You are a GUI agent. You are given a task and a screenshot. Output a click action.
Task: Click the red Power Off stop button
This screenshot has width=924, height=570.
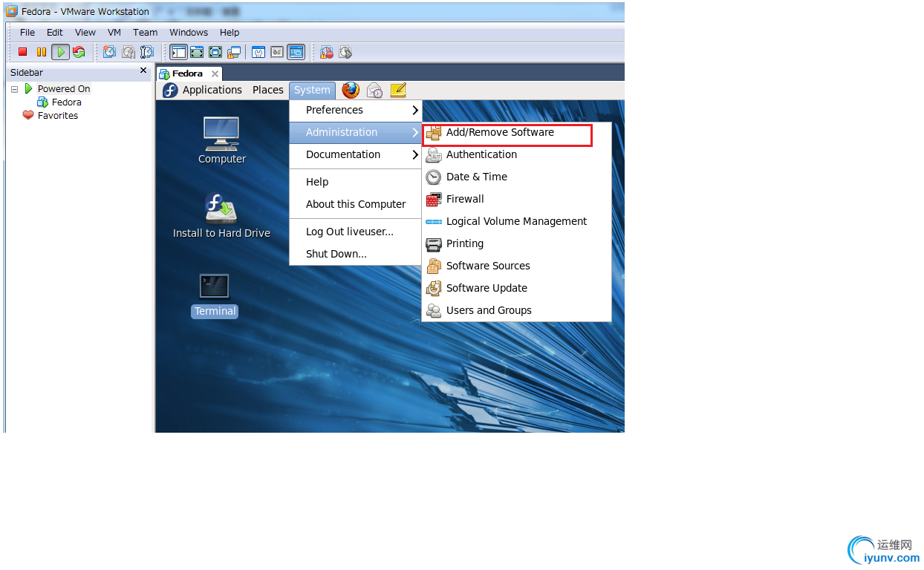[x=23, y=52]
